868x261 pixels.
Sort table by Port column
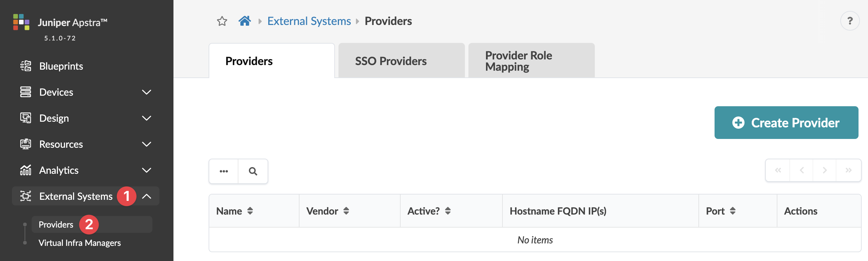pyautogui.click(x=732, y=211)
